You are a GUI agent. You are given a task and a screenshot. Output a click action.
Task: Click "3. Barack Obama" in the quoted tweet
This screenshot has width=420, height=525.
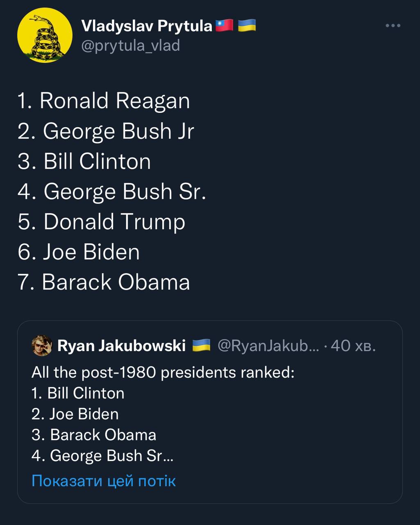94,435
